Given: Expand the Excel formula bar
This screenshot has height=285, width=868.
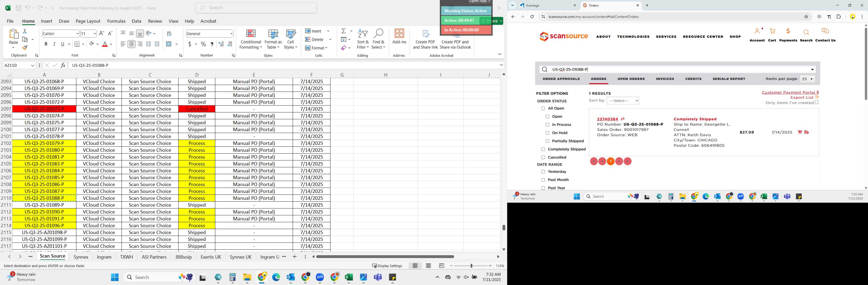Looking at the screenshot, I should coord(501,65).
